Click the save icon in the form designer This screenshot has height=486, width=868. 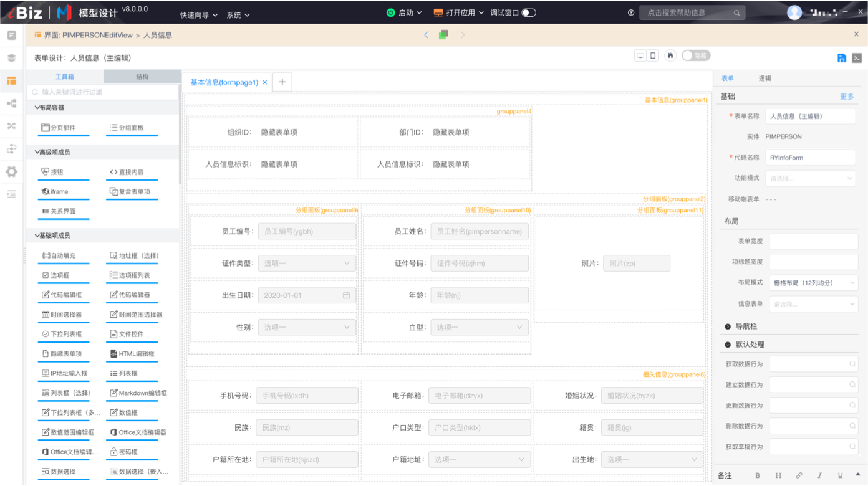click(x=842, y=58)
